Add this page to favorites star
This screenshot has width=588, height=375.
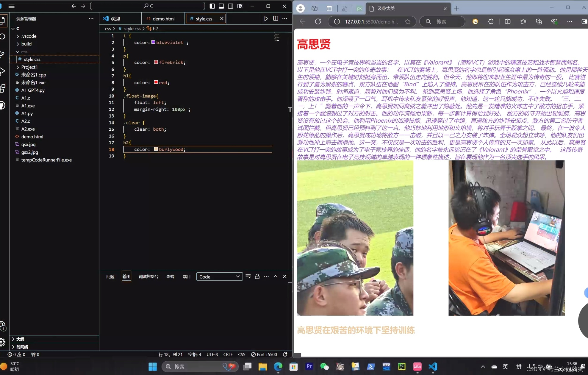click(408, 21)
